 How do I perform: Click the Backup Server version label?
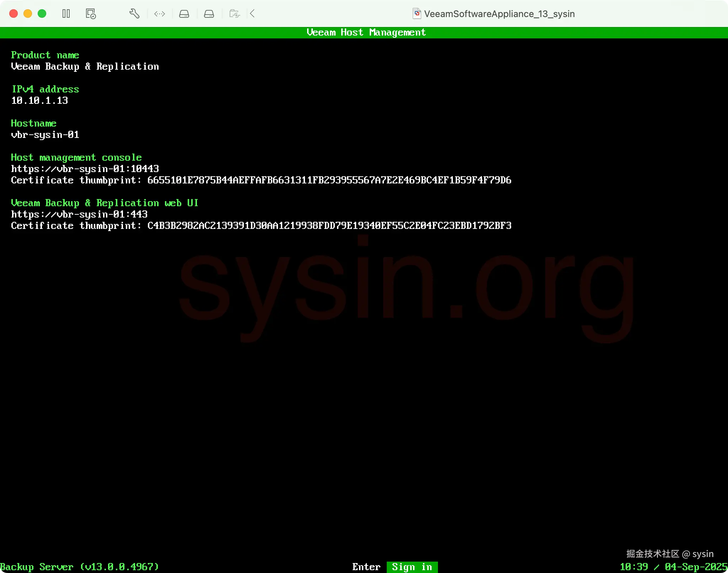click(x=79, y=567)
